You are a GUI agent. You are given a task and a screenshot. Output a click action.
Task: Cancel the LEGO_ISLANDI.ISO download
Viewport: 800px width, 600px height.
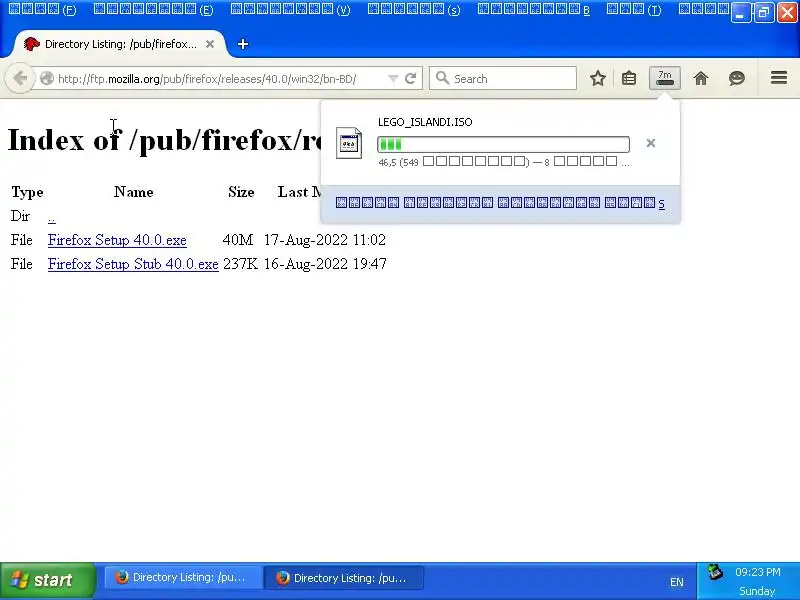651,143
